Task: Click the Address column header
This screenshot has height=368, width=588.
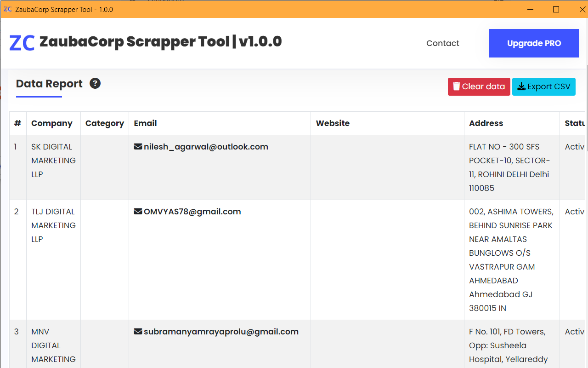Action: coord(486,123)
